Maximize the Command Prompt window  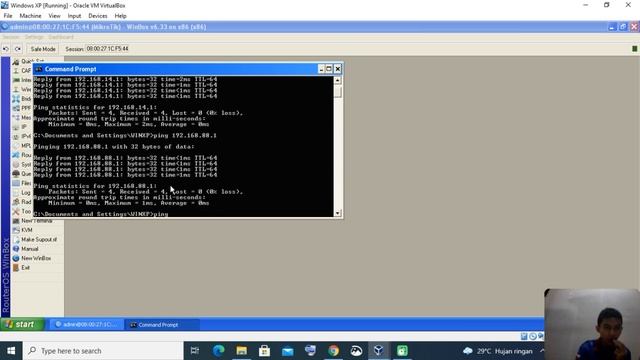pyautogui.click(x=329, y=69)
